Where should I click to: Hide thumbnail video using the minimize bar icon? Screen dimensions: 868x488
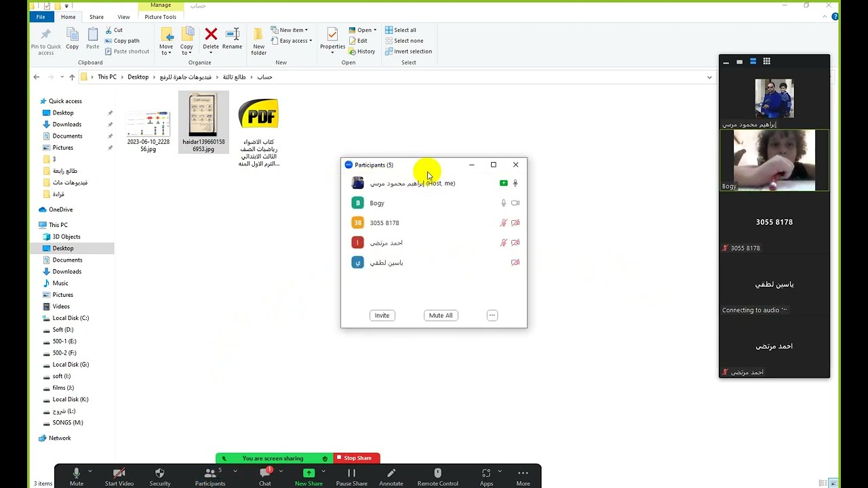click(x=726, y=62)
